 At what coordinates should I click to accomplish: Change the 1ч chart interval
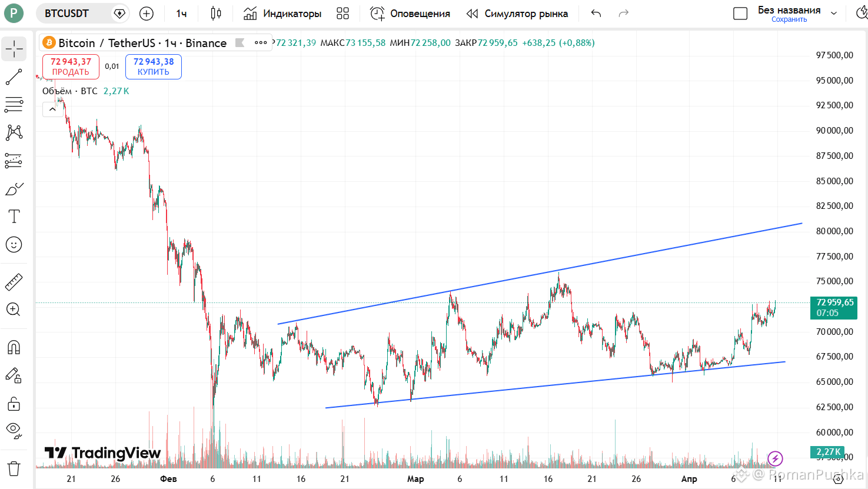point(181,13)
